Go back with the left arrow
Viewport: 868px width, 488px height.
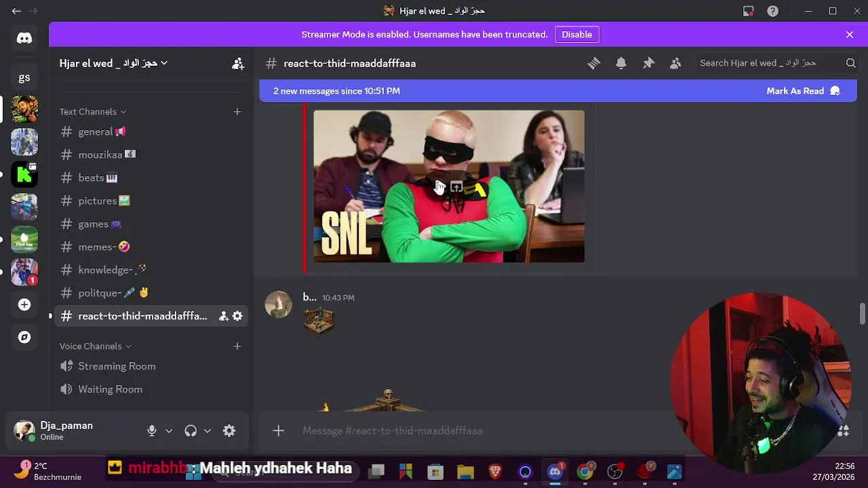pyautogui.click(x=16, y=11)
